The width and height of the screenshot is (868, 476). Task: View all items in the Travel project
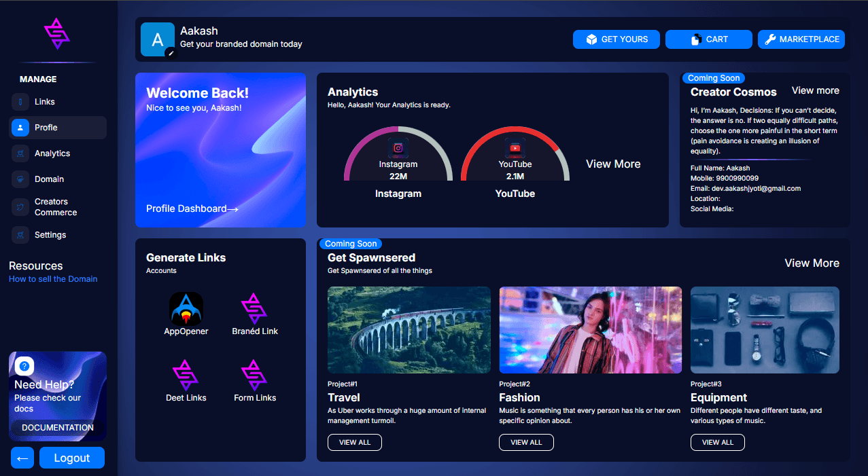pos(354,442)
